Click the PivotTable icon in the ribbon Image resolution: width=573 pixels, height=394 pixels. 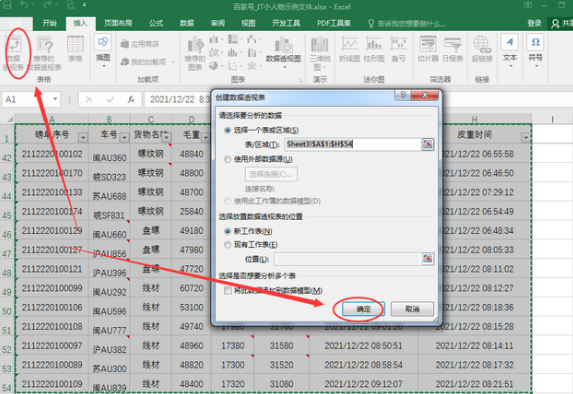(14, 52)
